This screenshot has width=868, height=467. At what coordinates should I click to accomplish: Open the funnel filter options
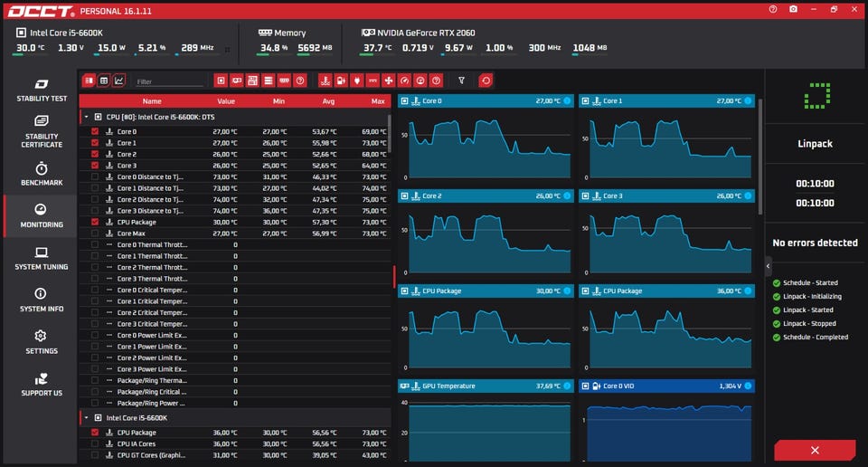coord(461,81)
